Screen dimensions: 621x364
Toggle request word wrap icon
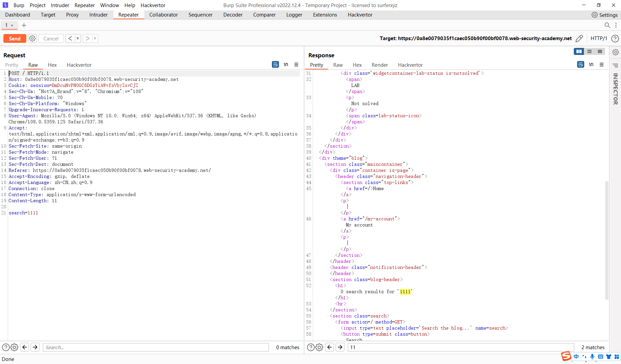click(x=275, y=64)
